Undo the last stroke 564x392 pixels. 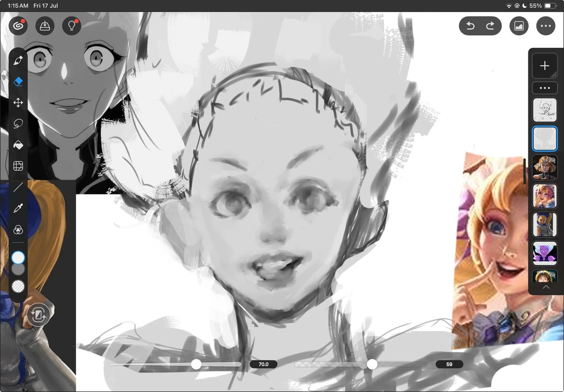[x=470, y=26]
